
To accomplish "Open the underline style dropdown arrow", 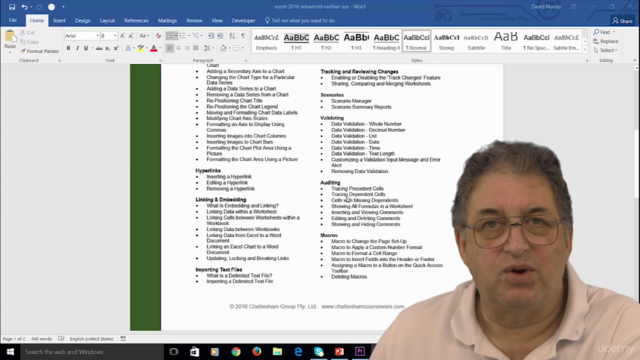I will (92, 48).
